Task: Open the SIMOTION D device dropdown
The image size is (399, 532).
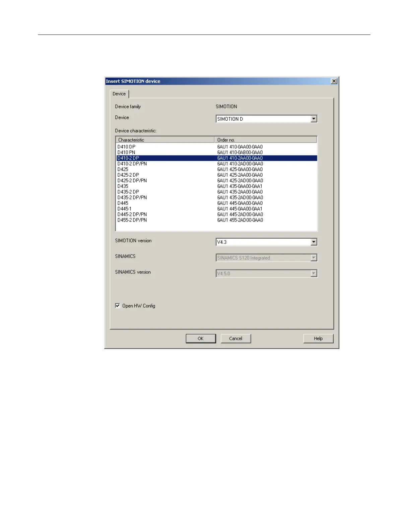Action: click(x=314, y=119)
